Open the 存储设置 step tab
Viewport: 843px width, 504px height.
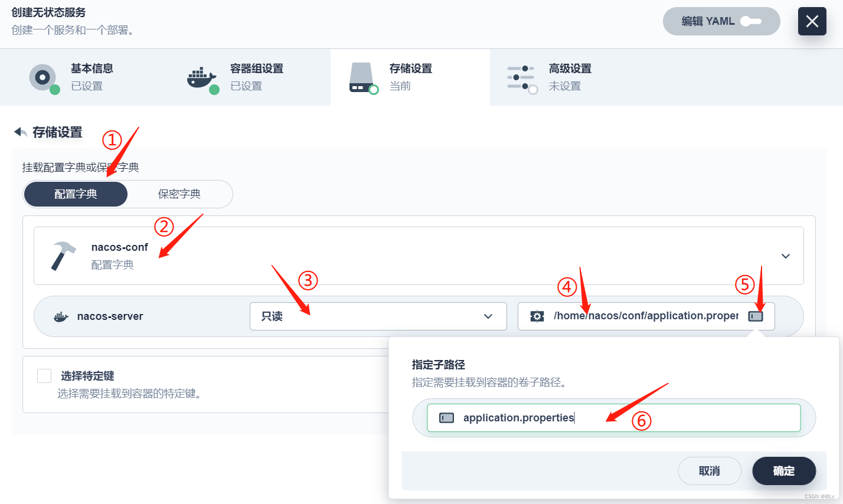pyautogui.click(x=410, y=77)
